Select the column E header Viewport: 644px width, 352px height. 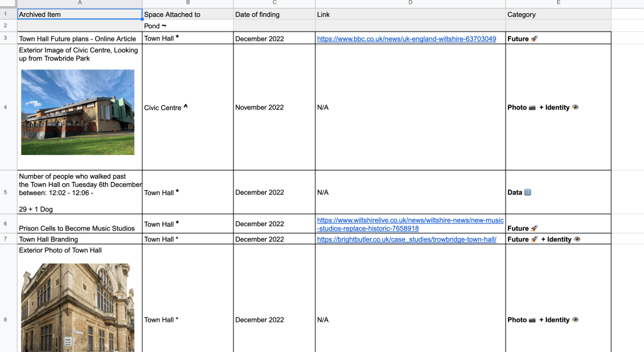point(558,3)
